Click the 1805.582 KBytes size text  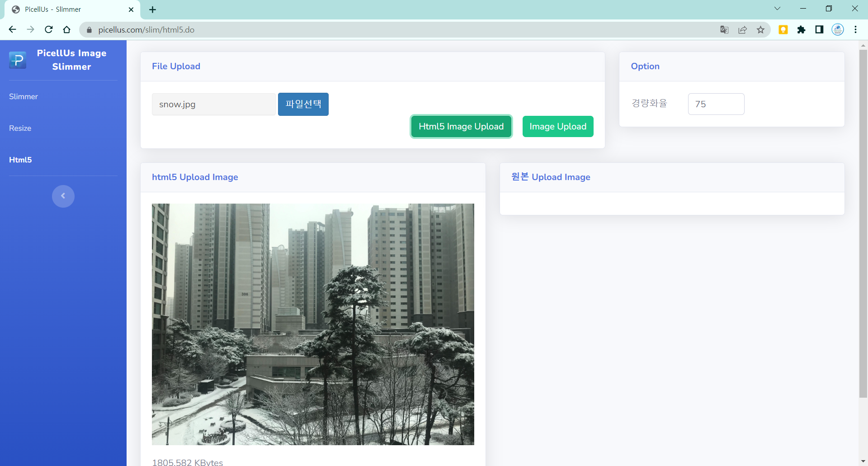(x=188, y=462)
